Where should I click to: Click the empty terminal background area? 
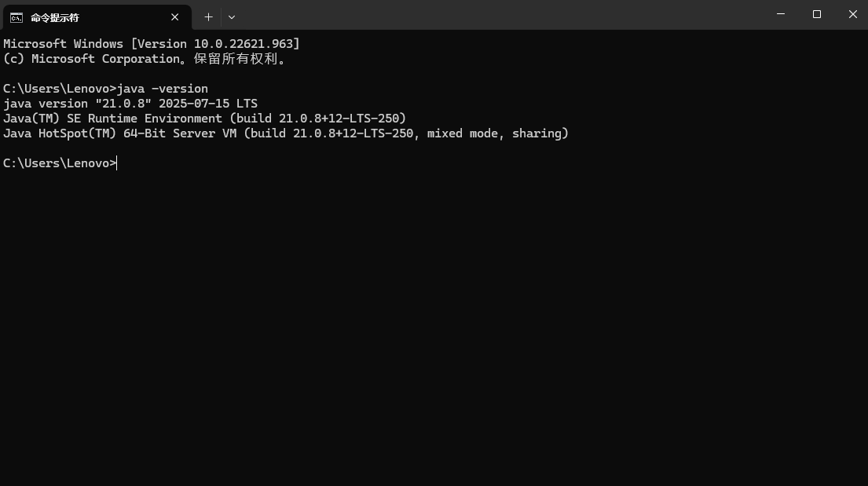pos(432,314)
